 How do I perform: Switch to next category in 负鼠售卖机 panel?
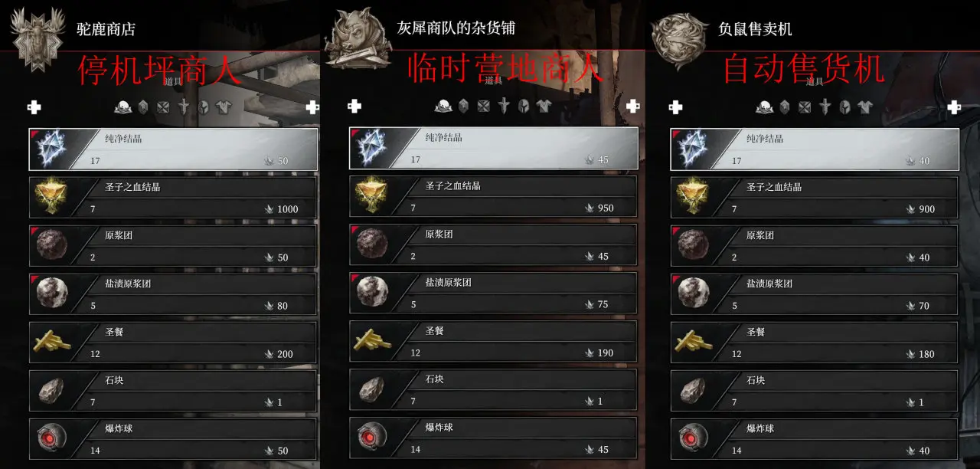click(x=953, y=107)
